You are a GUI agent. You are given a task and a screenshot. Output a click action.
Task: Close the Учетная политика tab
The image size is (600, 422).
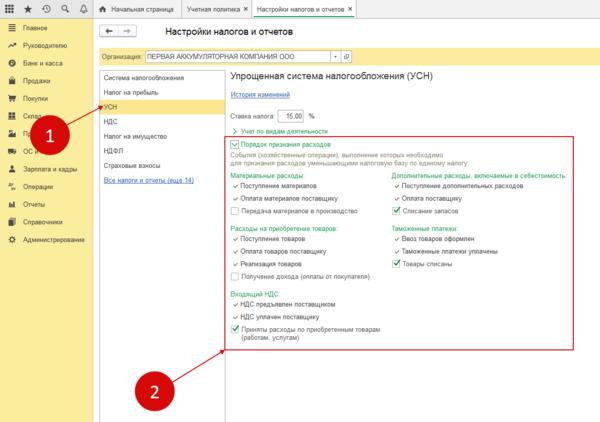243,9
